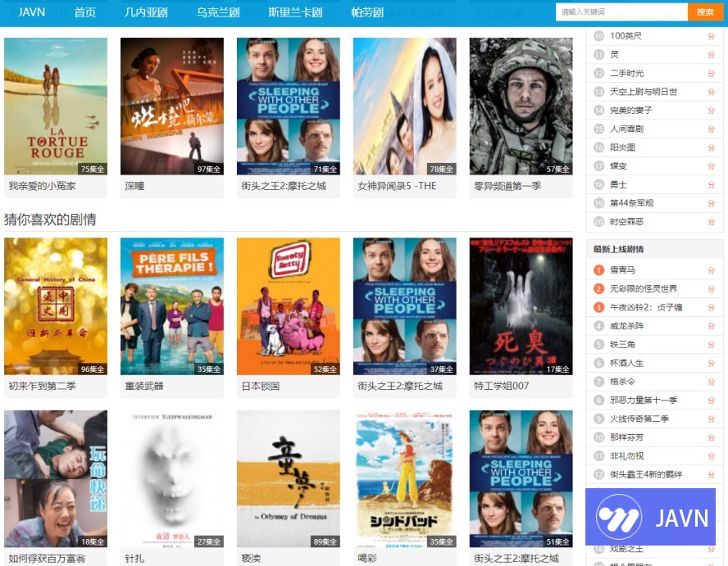Open 街头霸王4新的羁绊 in sidebar list
This screenshot has height=566, width=728.
coord(646,474)
